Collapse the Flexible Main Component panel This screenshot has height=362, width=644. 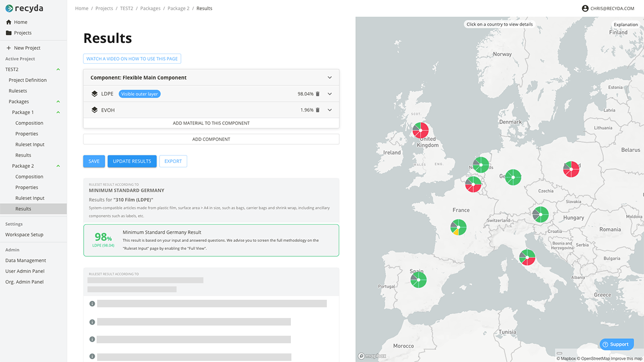pyautogui.click(x=330, y=78)
